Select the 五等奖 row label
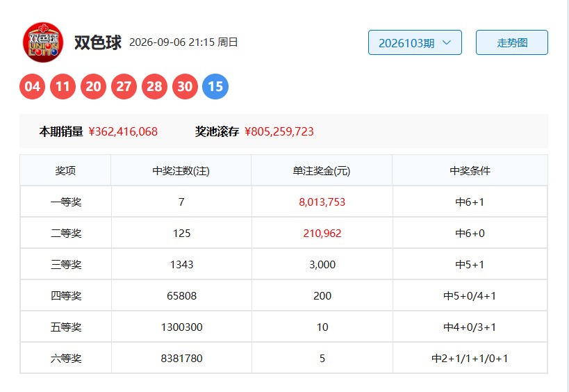This screenshot has height=392, width=569. tap(66, 327)
